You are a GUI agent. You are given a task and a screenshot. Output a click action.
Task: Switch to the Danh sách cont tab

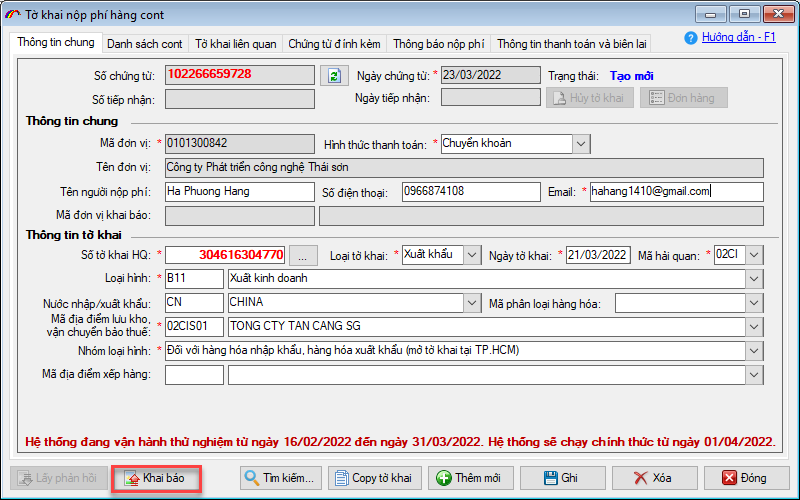point(144,44)
